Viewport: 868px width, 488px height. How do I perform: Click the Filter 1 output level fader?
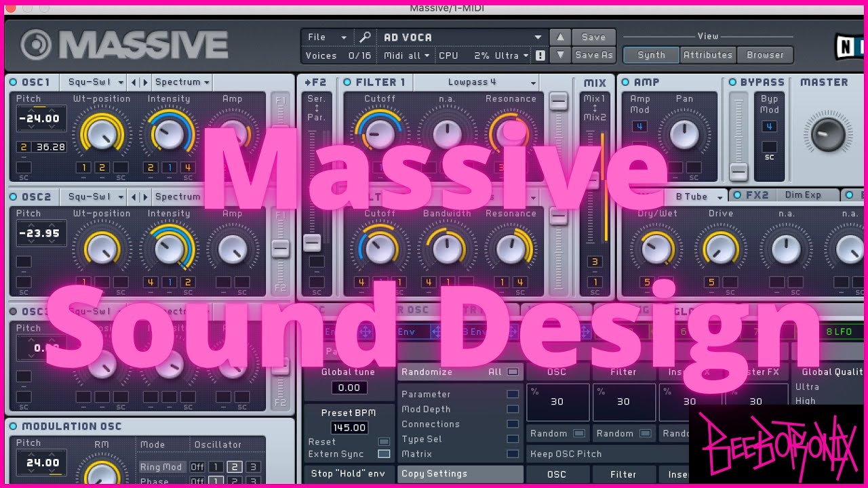tap(558, 102)
